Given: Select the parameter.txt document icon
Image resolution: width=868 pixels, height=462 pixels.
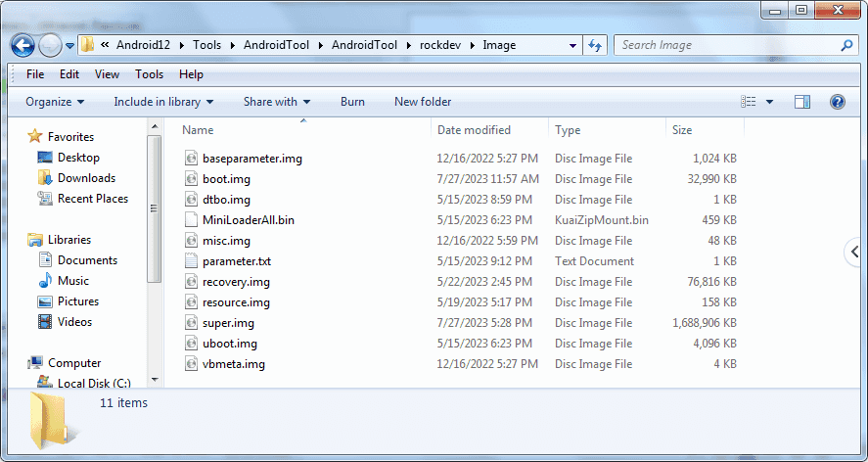Looking at the screenshot, I should [192, 261].
